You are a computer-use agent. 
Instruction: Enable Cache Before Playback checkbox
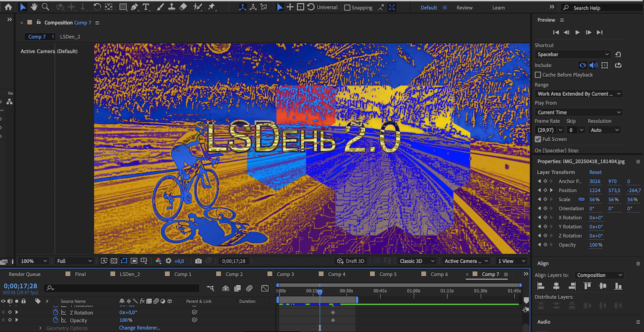click(538, 75)
